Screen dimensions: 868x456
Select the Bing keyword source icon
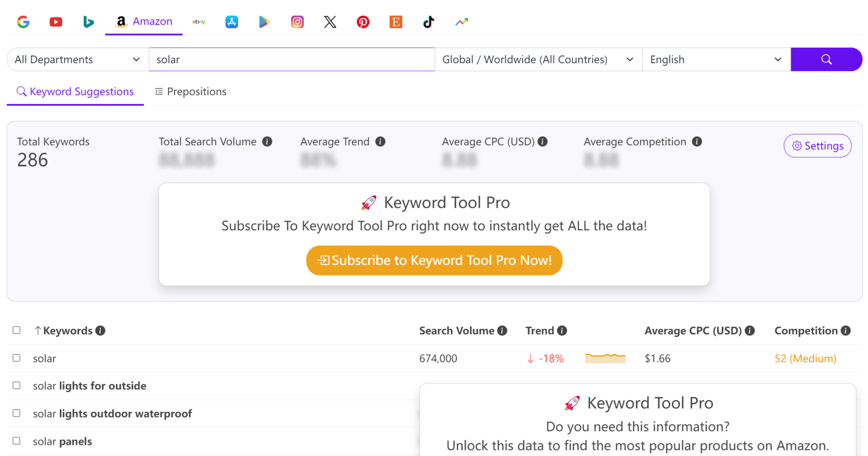tap(88, 22)
